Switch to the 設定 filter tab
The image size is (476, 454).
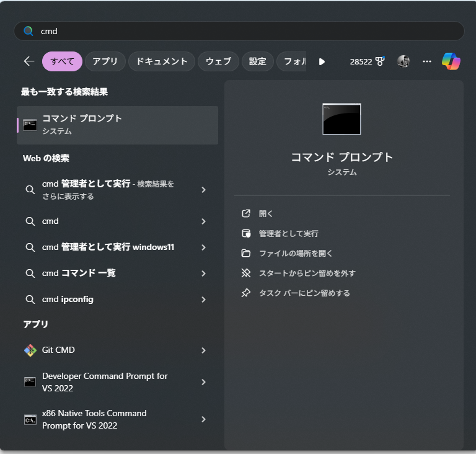point(257,61)
